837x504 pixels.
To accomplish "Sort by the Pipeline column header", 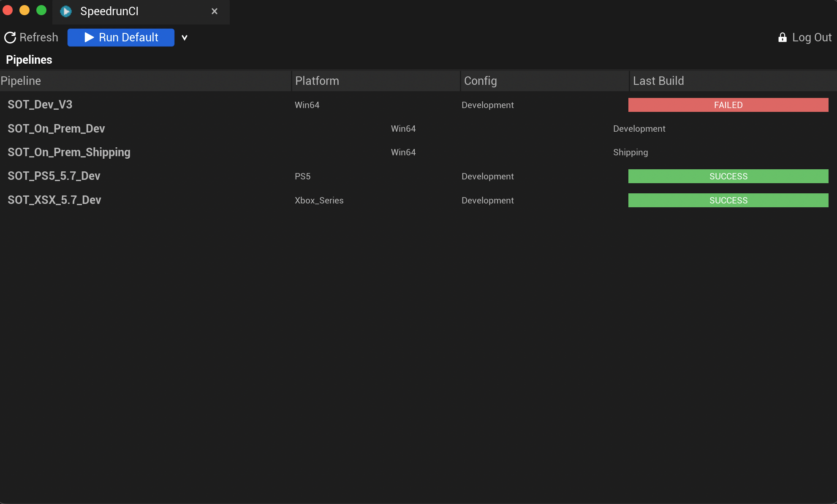I will [145, 81].
